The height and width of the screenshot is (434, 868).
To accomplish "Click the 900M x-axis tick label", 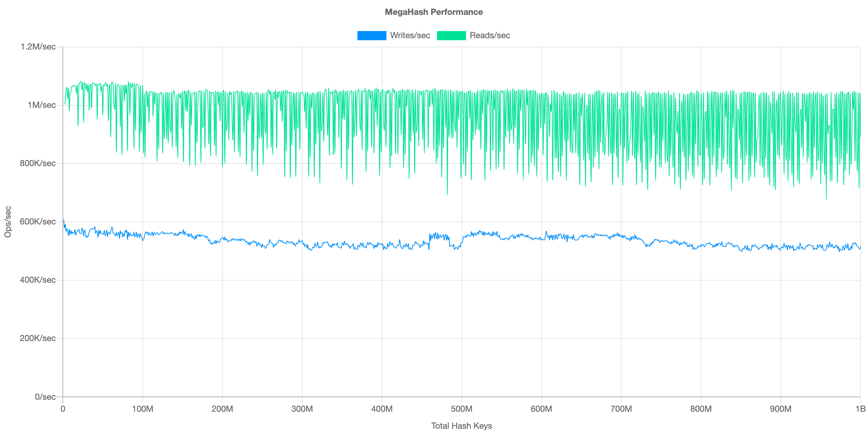I will [780, 409].
